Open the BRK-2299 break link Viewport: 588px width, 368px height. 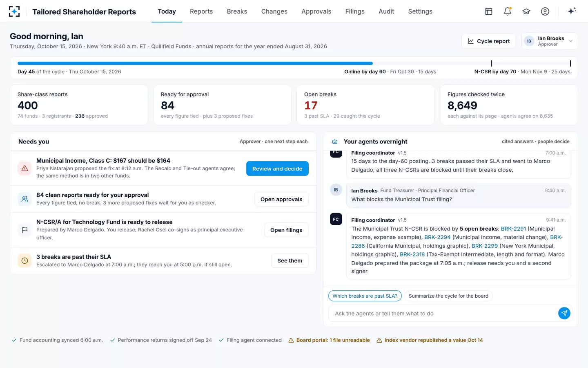(485, 246)
